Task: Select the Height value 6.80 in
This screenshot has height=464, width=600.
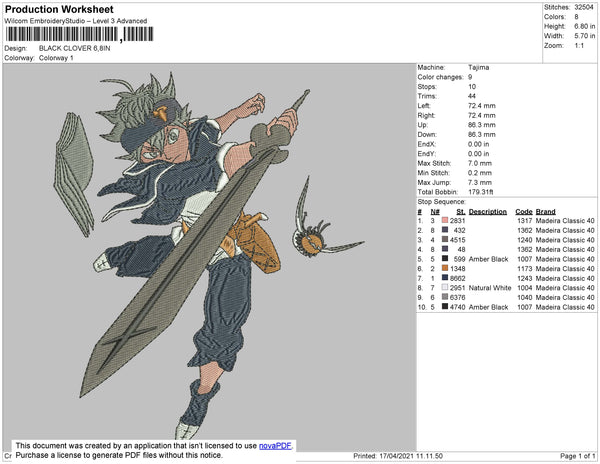Action: (x=585, y=26)
